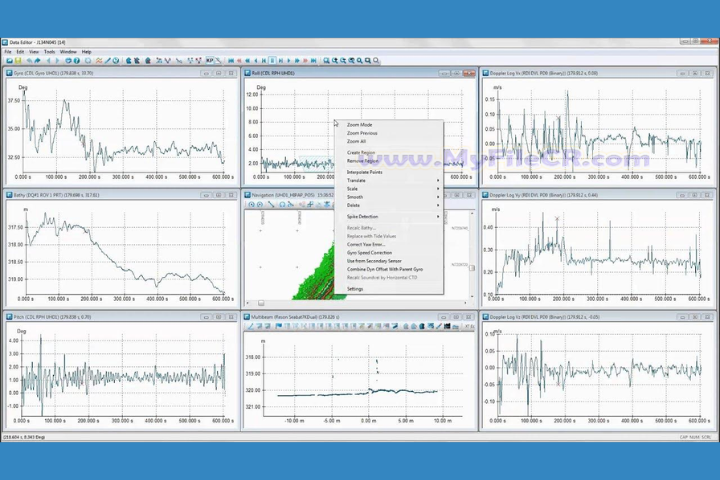Image resolution: width=720 pixels, height=480 pixels.
Task: Click the Doppler Log Vz window title
Action: point(545,317)
